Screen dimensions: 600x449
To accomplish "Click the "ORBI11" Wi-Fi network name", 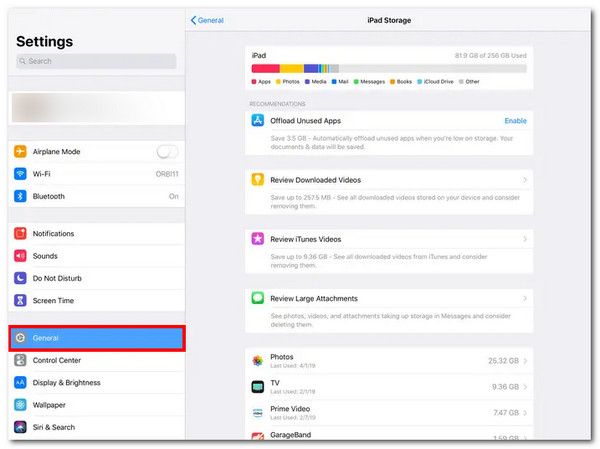I will pyautogui.click(x=167, y=174).
